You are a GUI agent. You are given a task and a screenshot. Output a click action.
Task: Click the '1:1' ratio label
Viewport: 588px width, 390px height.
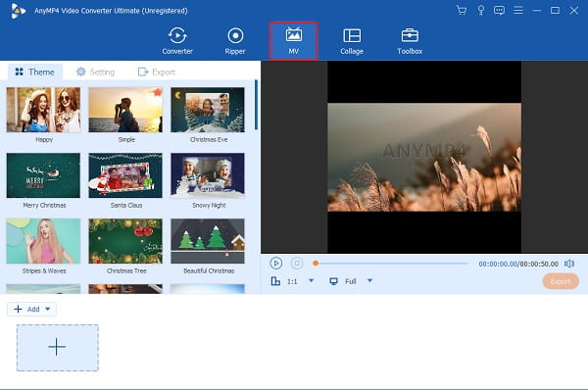[292, 281]
